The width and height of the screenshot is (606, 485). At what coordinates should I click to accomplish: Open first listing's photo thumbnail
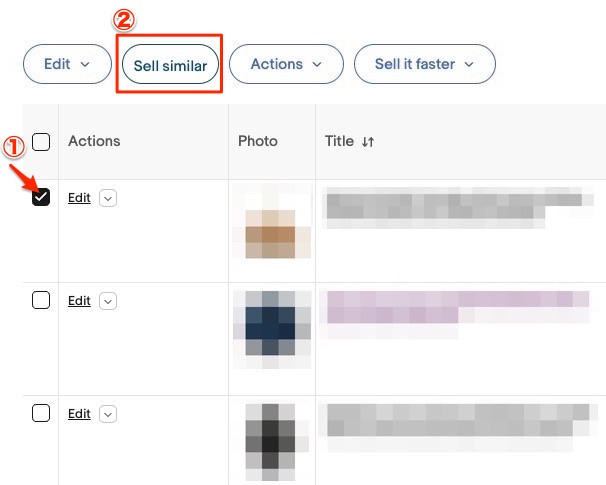point(272,231)
